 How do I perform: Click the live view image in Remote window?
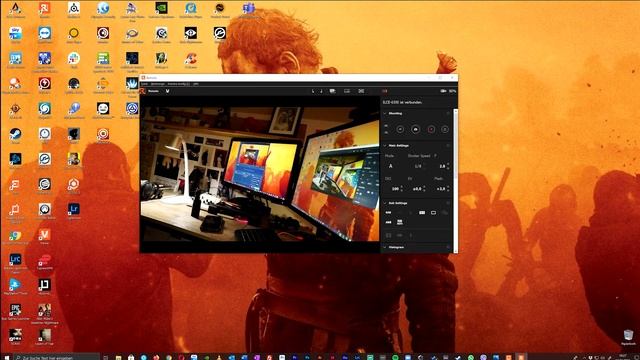coord(260,175)
